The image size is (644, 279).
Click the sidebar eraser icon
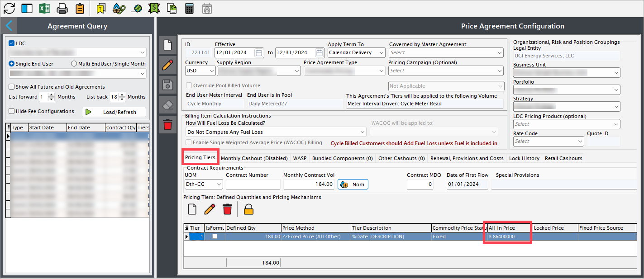pyautogui.click(x=168, y=104)
